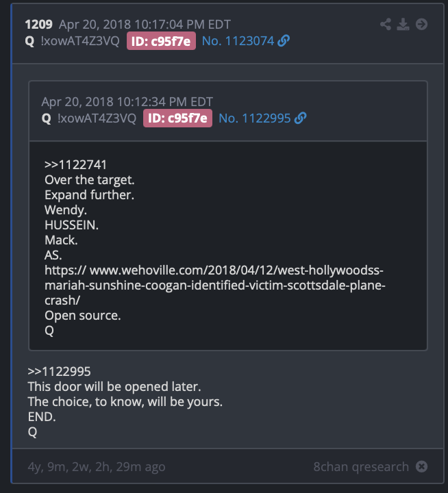Open quoted post link No. 1122995
The image size is (448, 493).
coord(255,118)
